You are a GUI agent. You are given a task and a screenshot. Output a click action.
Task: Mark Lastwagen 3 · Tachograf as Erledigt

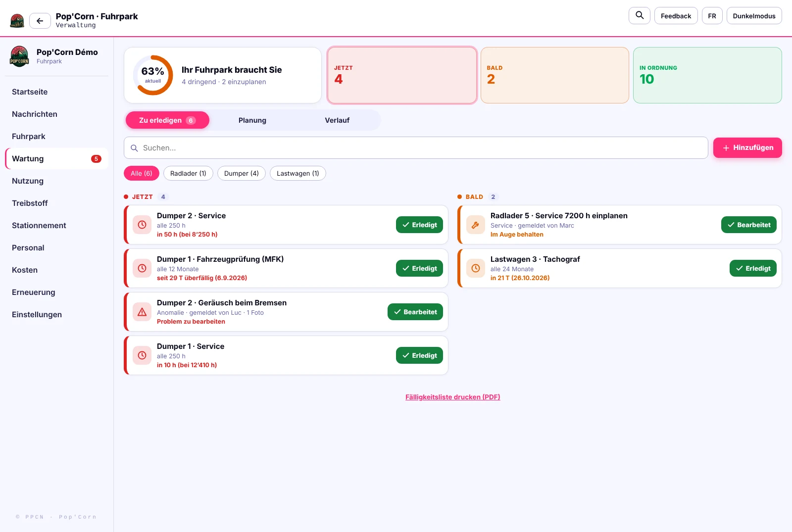753,268
